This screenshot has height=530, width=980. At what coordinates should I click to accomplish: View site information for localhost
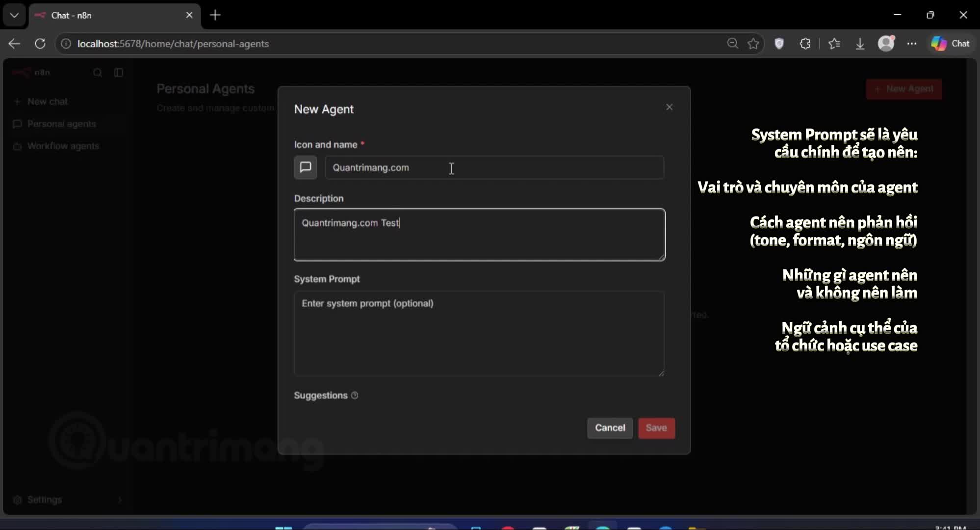[66, 44]
